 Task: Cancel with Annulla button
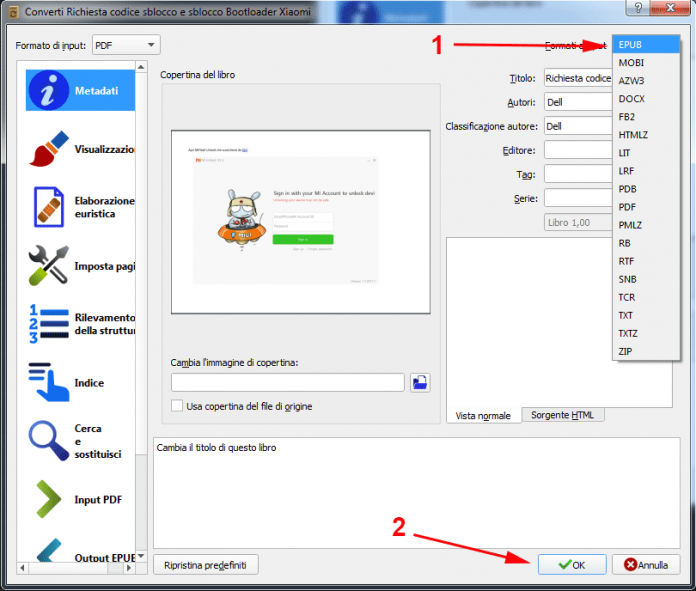[x=646, y=564]
